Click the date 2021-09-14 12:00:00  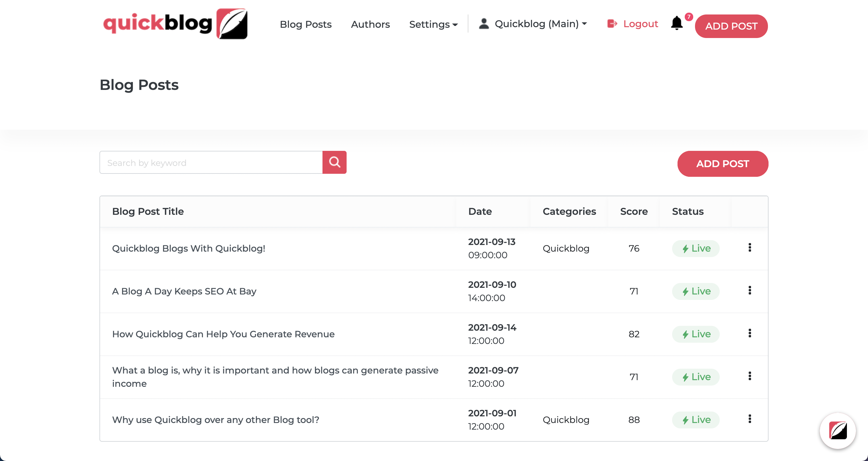[x=492, y=334]
